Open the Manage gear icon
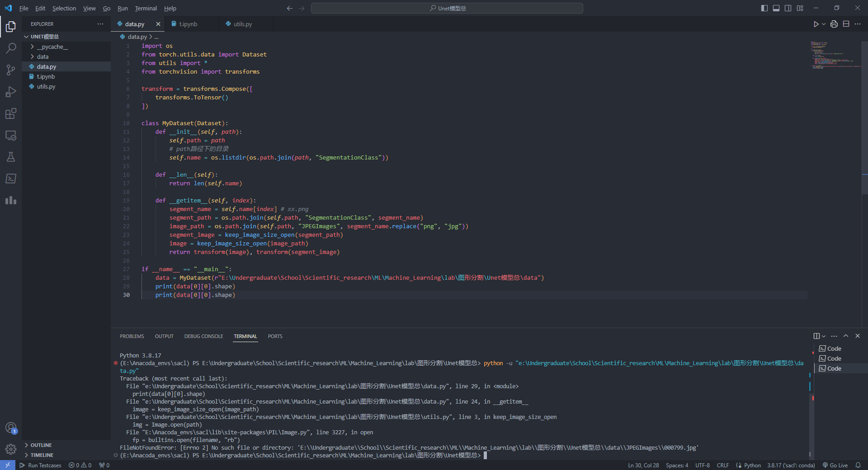This screenshot has height=470, width=868. 11,449
